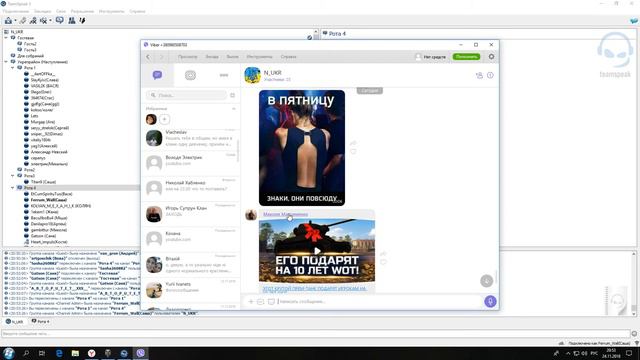Open File Explorer from taskbar
640x360 pixels.
75,353
